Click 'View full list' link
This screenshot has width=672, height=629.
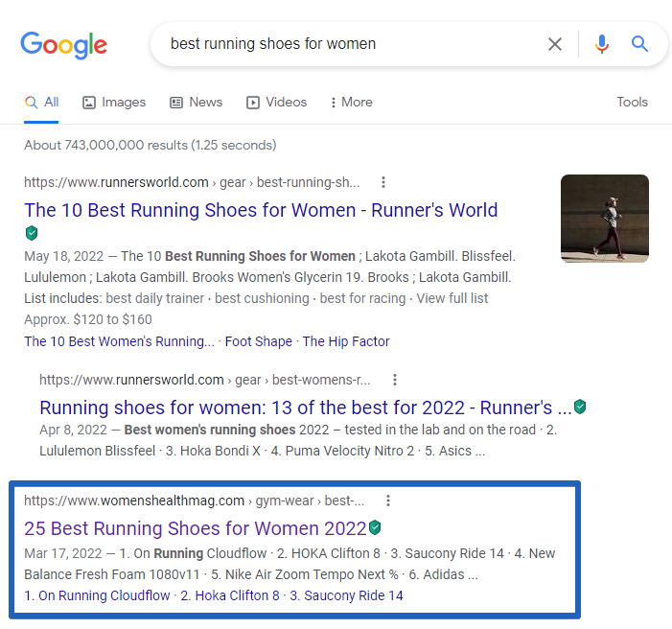point(452,298)
